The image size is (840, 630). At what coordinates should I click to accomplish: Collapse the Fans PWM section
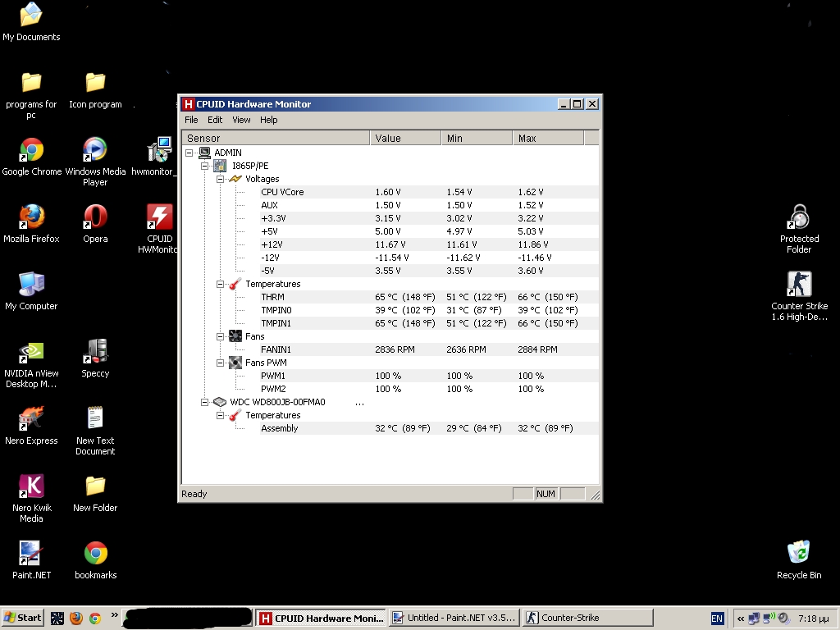coord(220,363)
